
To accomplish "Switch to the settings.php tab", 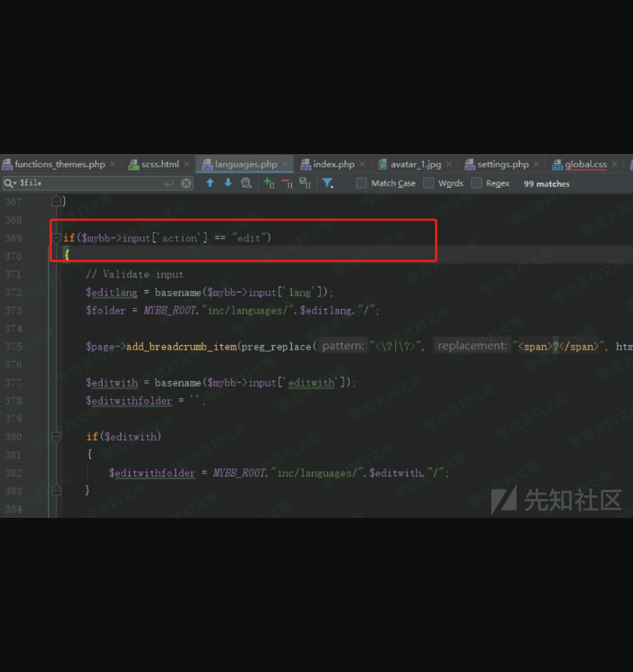I will coord(502,164).
